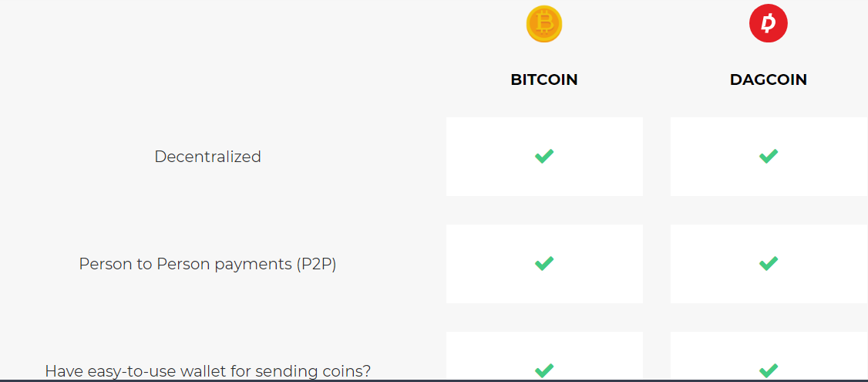Click the white Bitcoin wallet row cell

click(493, 351)
